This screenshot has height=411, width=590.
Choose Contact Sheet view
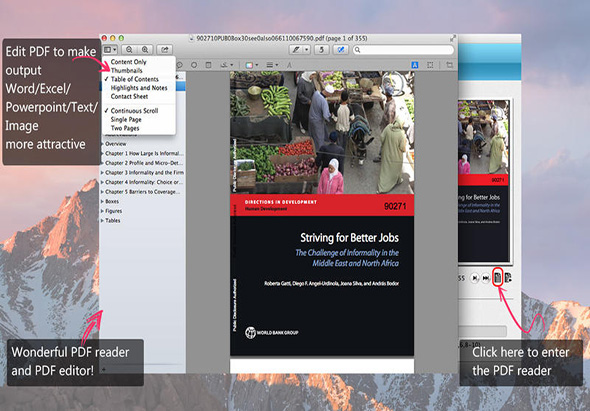pyautogui.click(x=129, y=96)
